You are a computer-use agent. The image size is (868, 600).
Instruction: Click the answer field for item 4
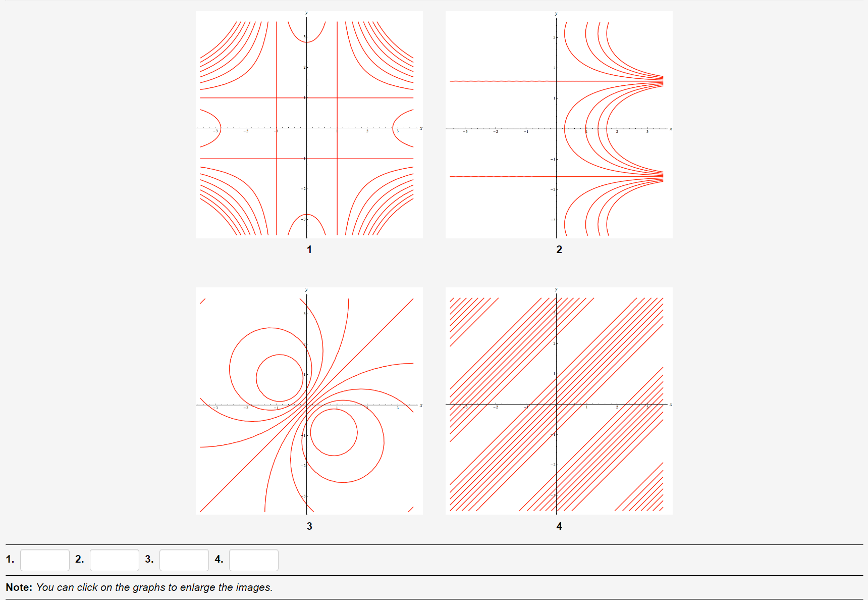coord(254,560)
